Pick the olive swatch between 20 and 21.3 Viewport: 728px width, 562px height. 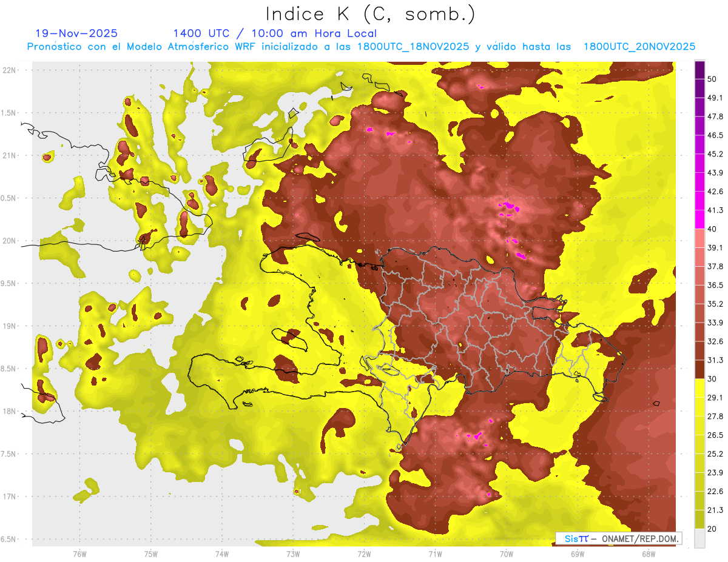coord(699,520)
